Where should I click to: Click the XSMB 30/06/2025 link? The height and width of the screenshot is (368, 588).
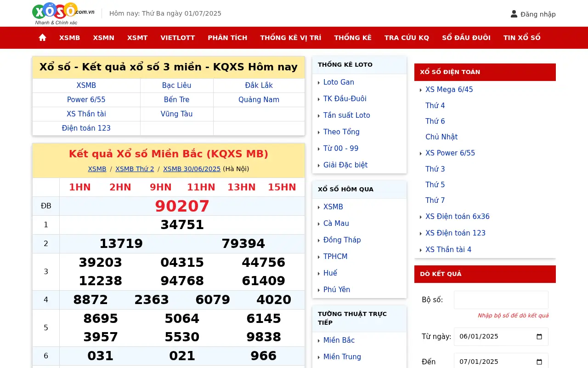[192, 169]
